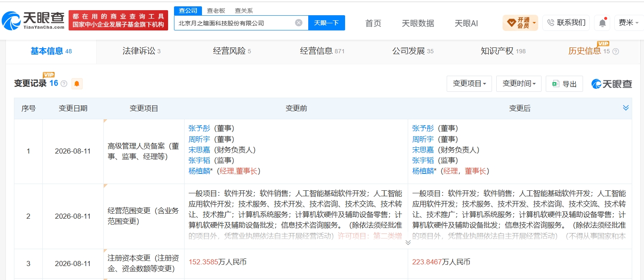Image resolution: width=644 pixels, height=280 pixels.
Task: Open the 知识产权 tab
Action: coord(503,51)
